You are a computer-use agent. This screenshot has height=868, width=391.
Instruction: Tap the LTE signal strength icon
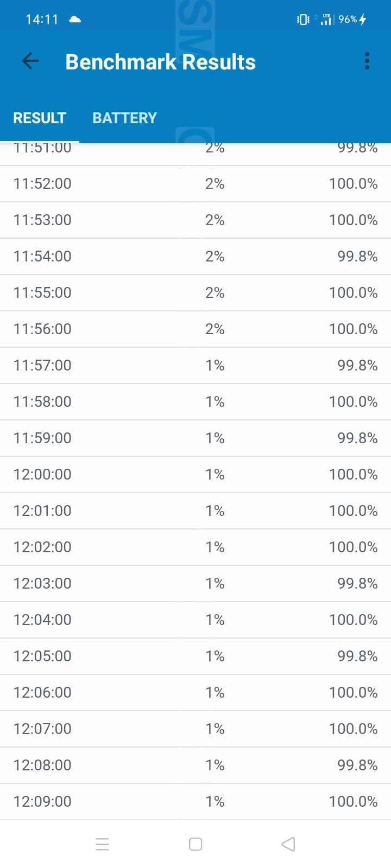click(326, 20)
